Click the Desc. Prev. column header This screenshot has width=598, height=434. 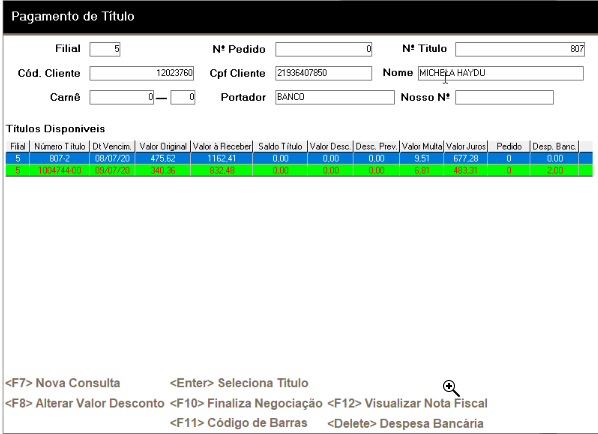click(376, 146)
